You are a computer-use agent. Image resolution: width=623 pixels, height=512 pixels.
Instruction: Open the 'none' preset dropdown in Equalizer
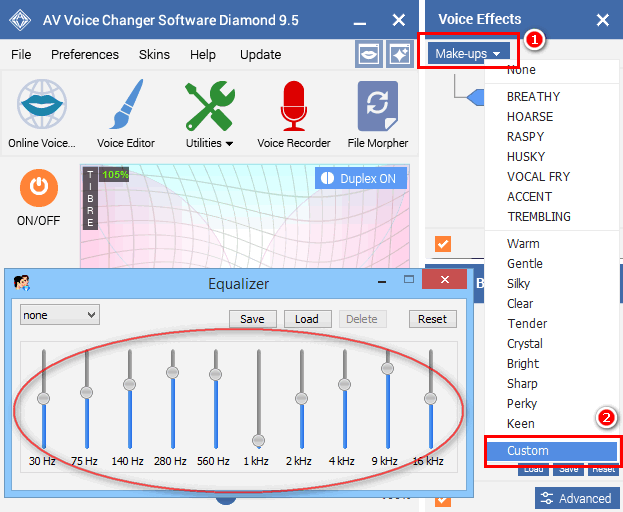pos(60,315)
